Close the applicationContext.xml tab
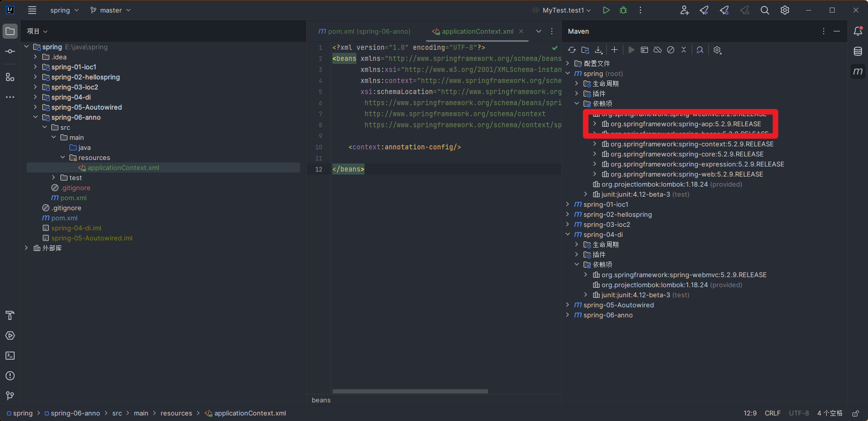Viewport: 868px width, 421px height. click(x=521, y=31)
